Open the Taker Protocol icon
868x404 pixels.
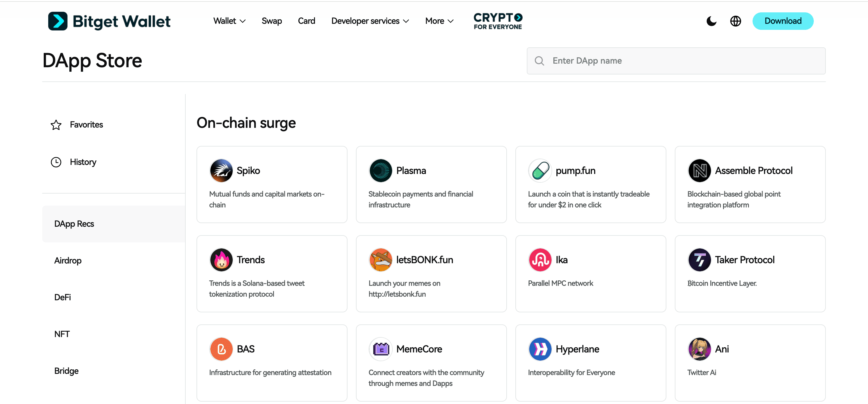699,260
